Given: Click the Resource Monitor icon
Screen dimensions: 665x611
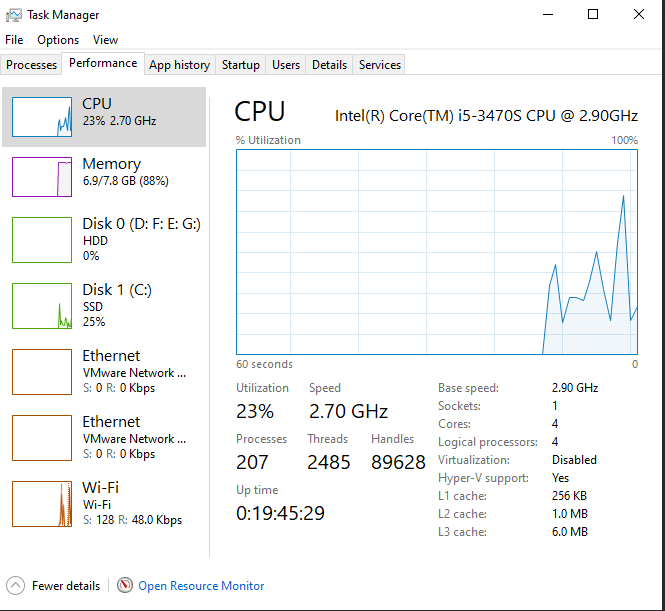Looking at the screenshot, I should coord(125,586).
